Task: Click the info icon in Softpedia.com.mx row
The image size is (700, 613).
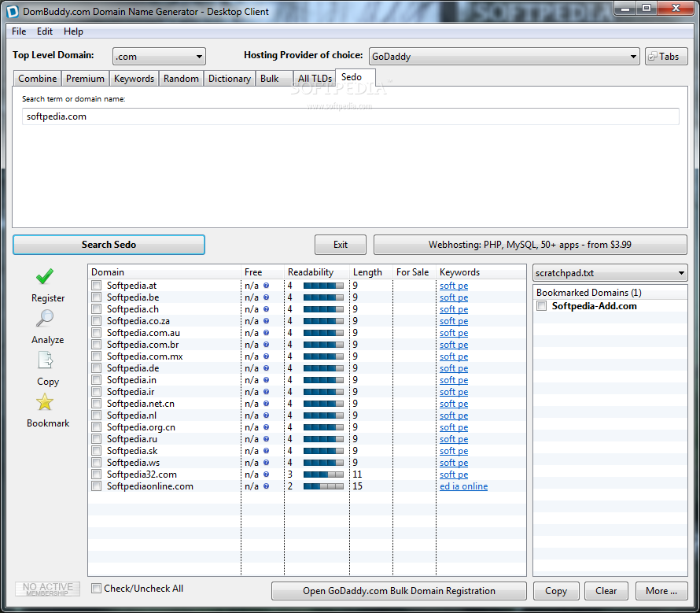Action: (266, 356)
